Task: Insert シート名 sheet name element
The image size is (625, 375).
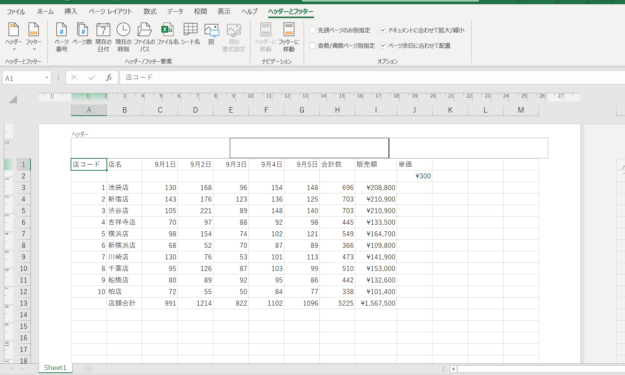Action: click(x=191, y=34)
